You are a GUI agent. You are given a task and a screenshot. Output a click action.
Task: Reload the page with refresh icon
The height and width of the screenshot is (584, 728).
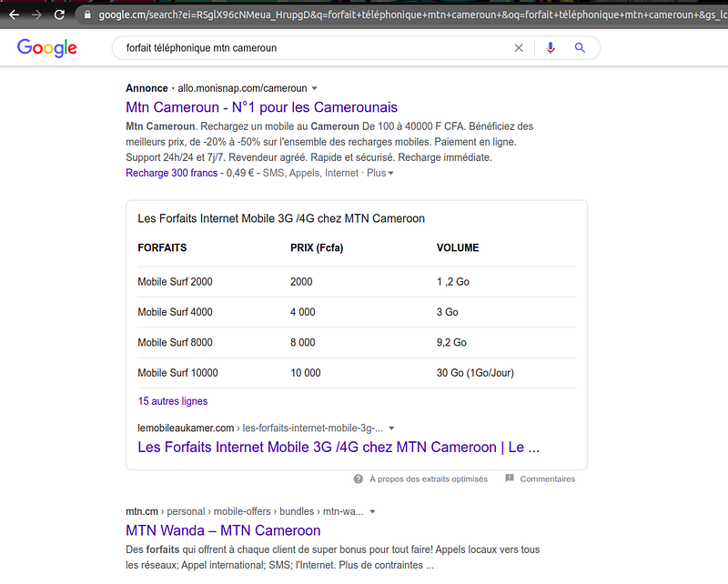point(59,15)
